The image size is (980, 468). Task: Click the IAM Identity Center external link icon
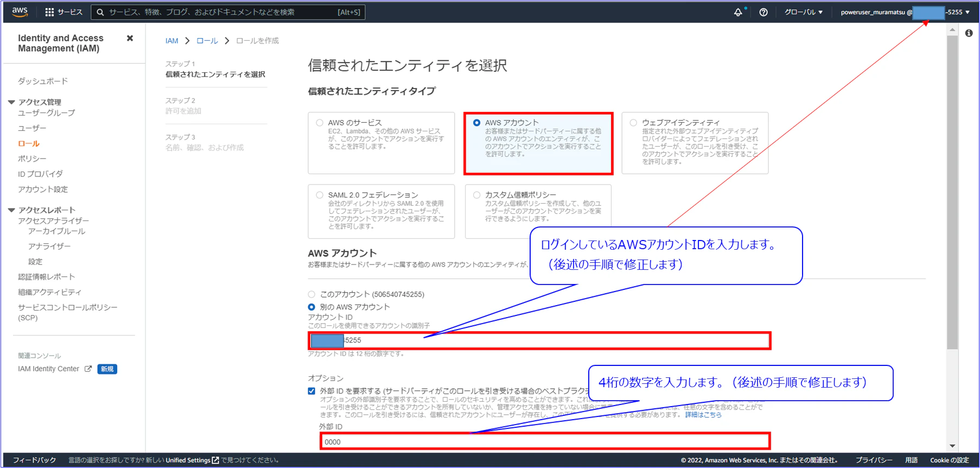88,369
